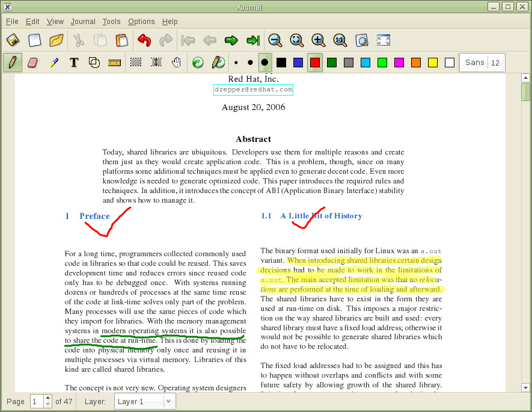
Task: Increase page number with up stepper
Action: (48, 398)
